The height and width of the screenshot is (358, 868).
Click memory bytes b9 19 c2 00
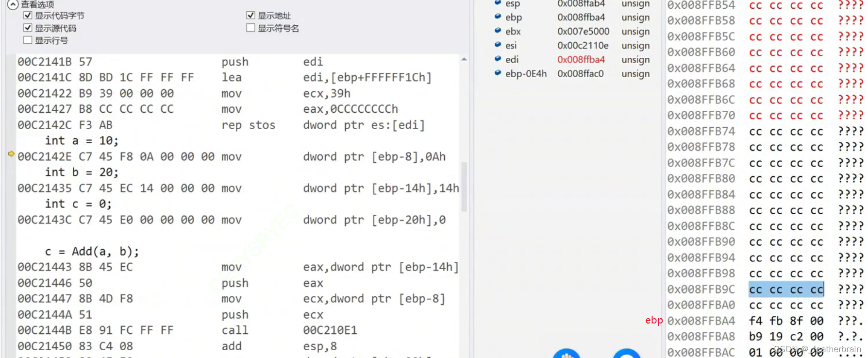pos(786,337)
